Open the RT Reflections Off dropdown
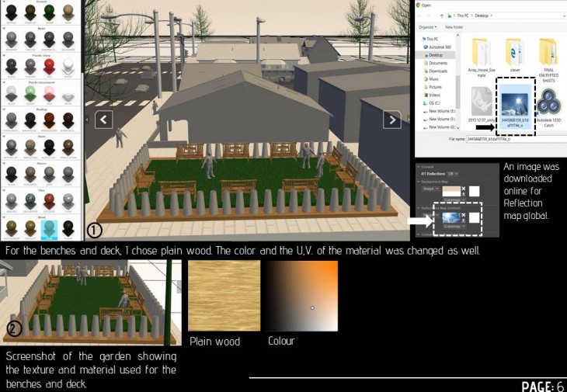Image resolution: width=567 pixels, height=392 pixels. (454, 174)
